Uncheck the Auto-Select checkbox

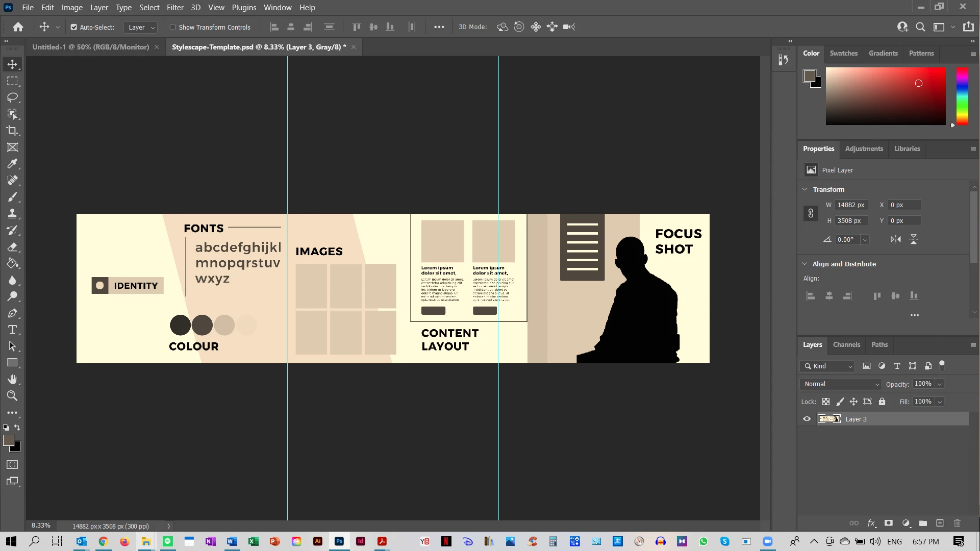[x=74, y=27]
